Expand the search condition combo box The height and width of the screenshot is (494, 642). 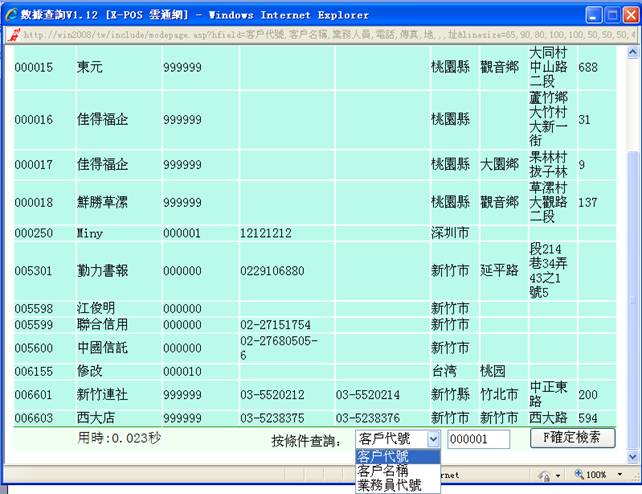click(x=433, y=439)
